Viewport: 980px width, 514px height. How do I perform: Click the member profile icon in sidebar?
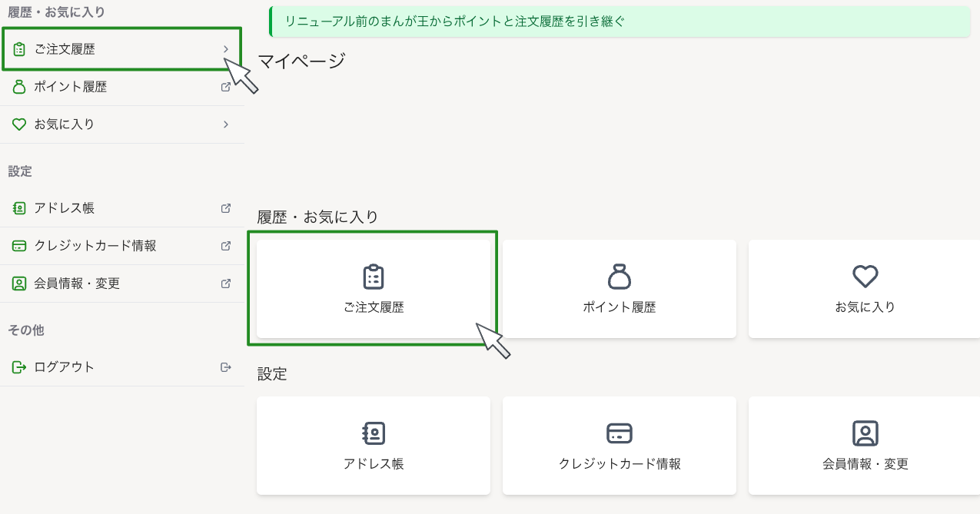point(19,284)
